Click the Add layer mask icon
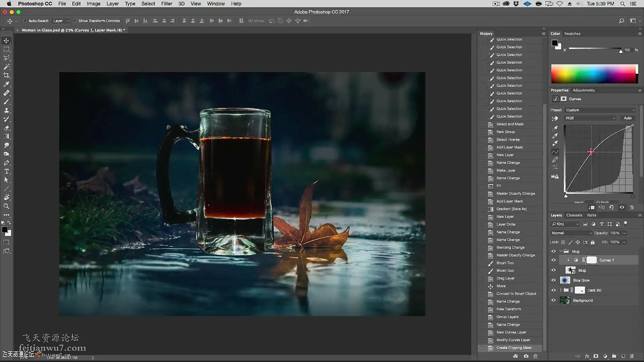 coord(596,356)
